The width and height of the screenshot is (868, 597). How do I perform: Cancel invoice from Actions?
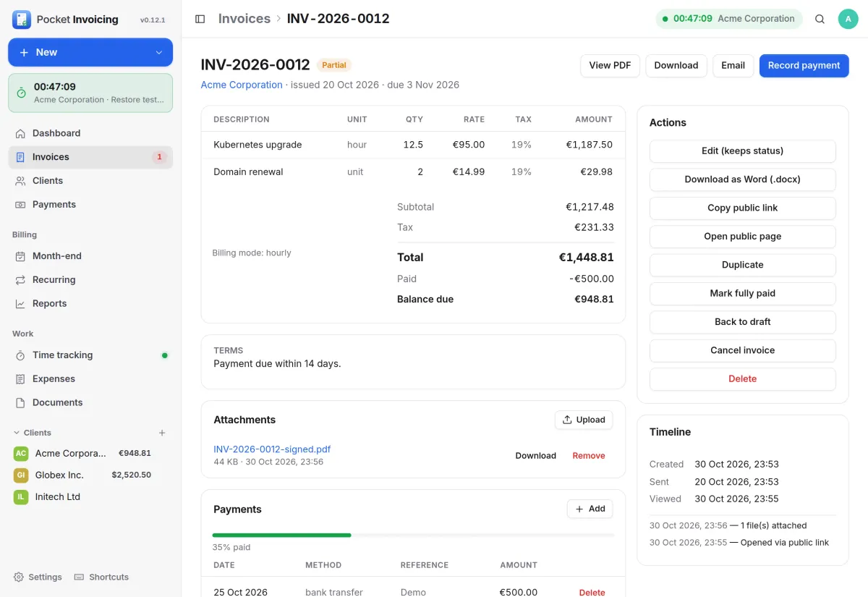click(743, 350)
